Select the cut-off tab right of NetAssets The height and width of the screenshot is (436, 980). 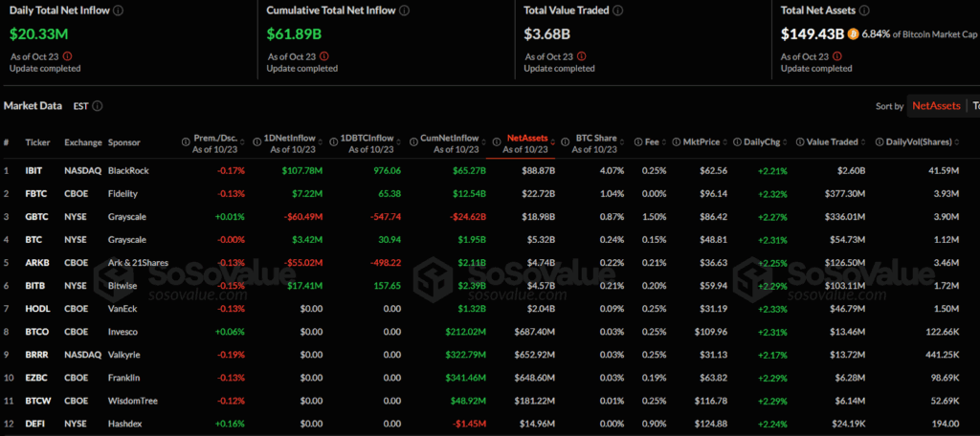[975, 105]
